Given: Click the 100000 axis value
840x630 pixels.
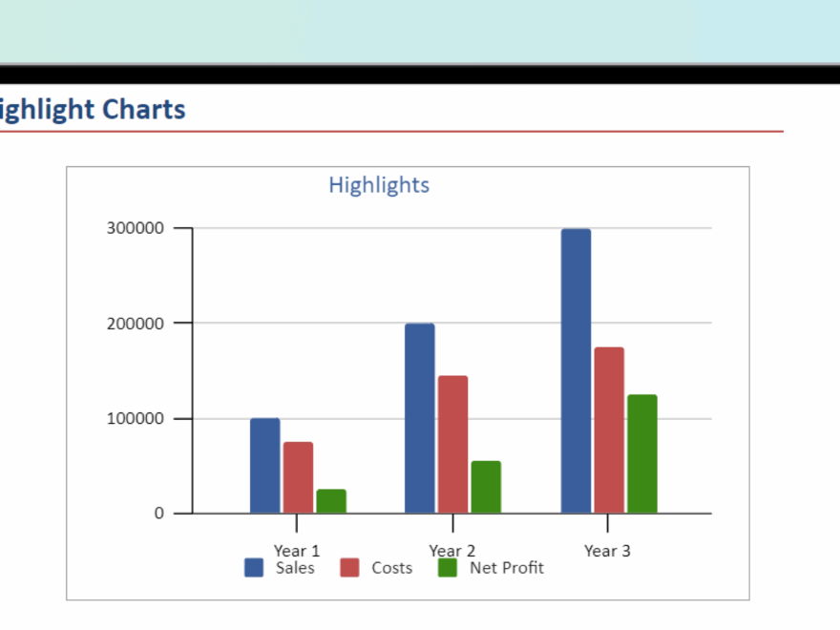Looking at the screenshot, I should tap(135, 418).
